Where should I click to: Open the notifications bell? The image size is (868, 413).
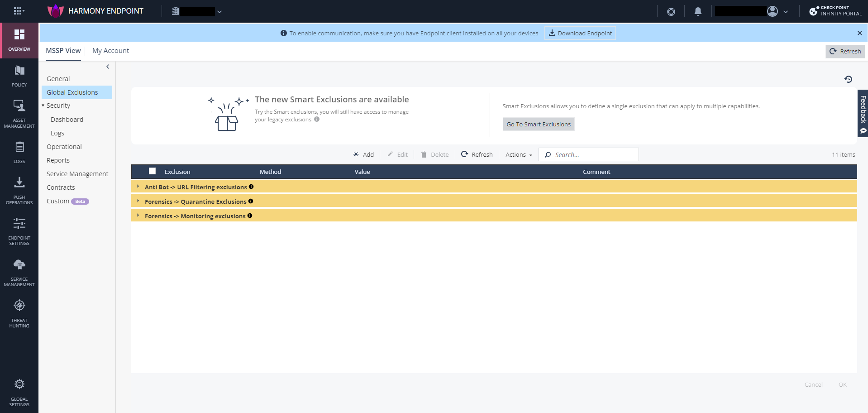698,11
